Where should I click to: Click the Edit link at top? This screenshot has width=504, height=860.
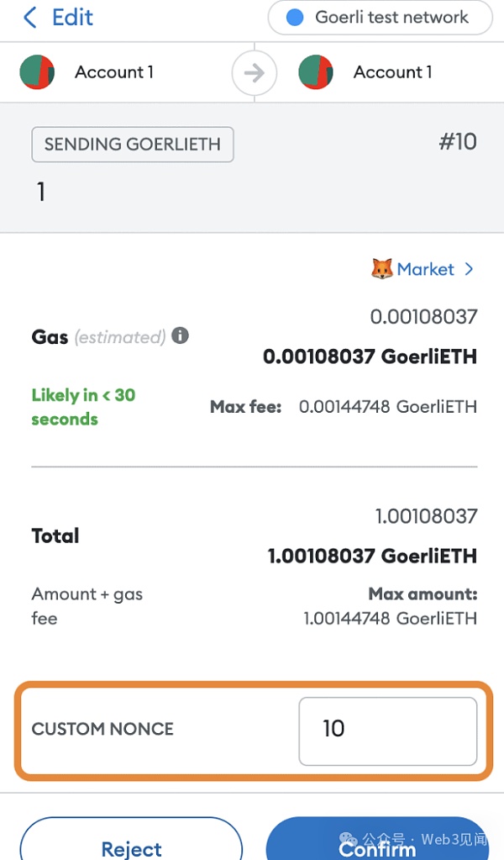(72, 18)
